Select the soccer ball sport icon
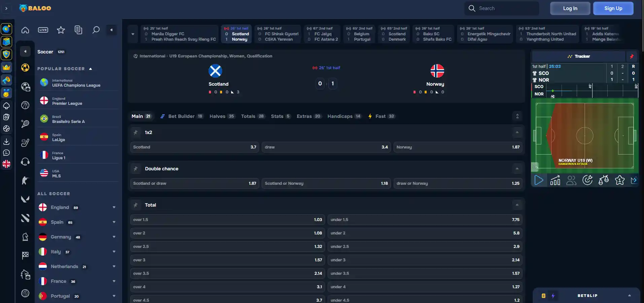Screen dimensions: 644x303 [x=25, y=68]
